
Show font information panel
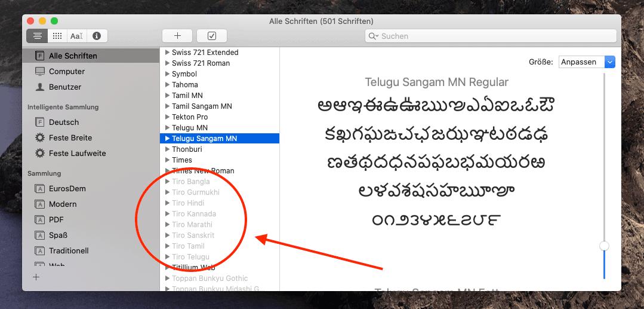(x=97, y=36)
